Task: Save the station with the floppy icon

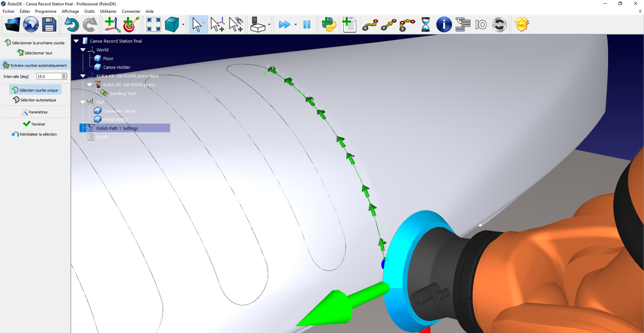Action: pos(49,24)
